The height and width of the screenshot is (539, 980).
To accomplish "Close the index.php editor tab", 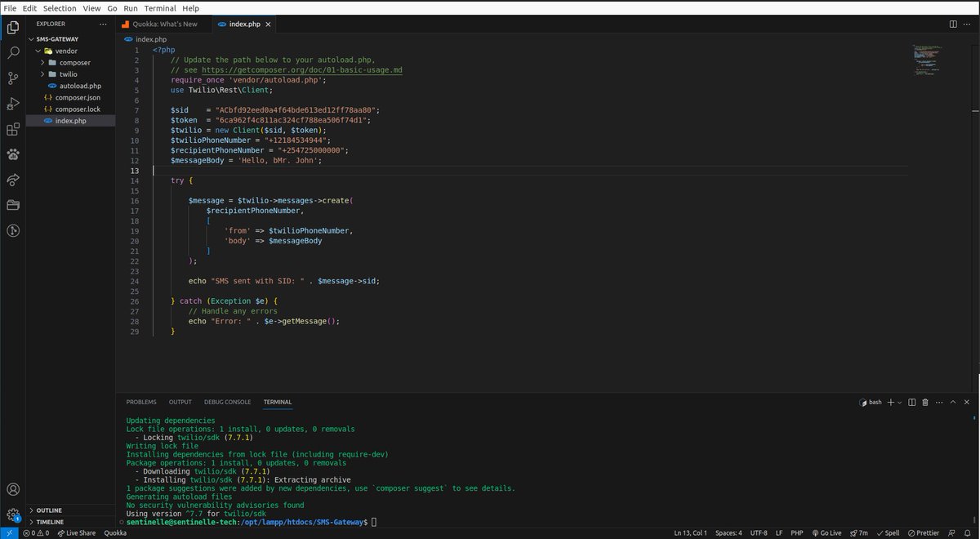I will 268,24.
